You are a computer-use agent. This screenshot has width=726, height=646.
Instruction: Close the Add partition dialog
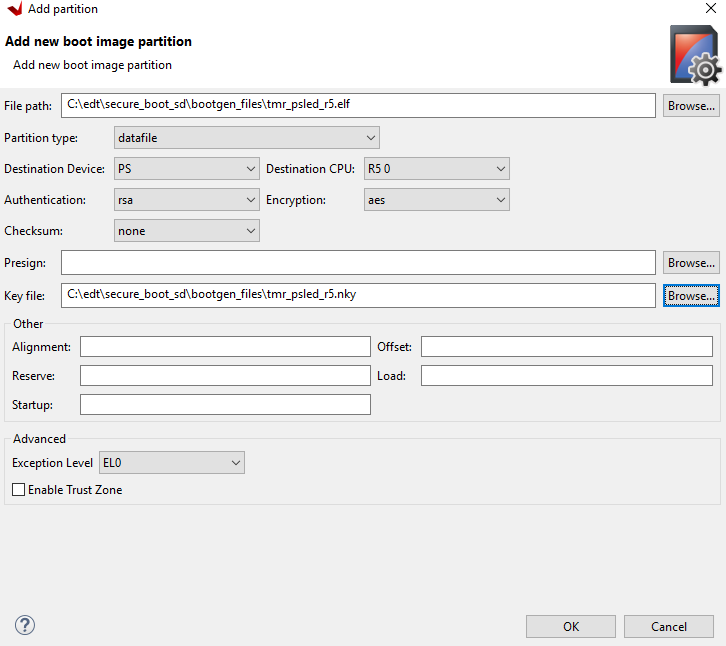pos(710,9)
